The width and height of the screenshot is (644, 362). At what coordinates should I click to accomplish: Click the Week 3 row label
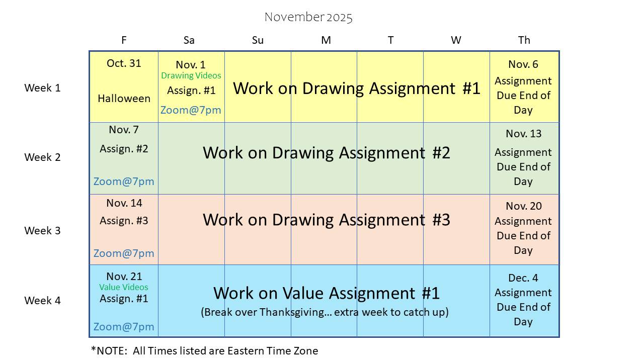tap(42, 231)
